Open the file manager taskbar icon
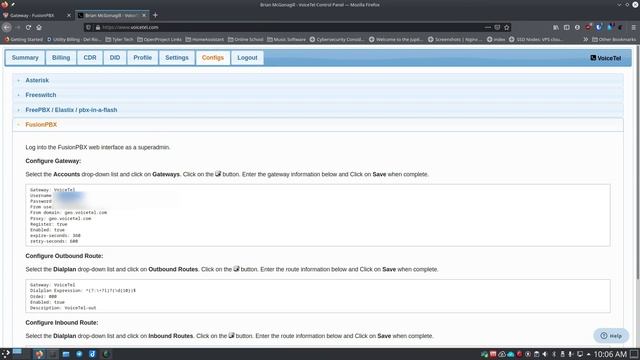This screenshot has height=360, width=640. (66, 354)
